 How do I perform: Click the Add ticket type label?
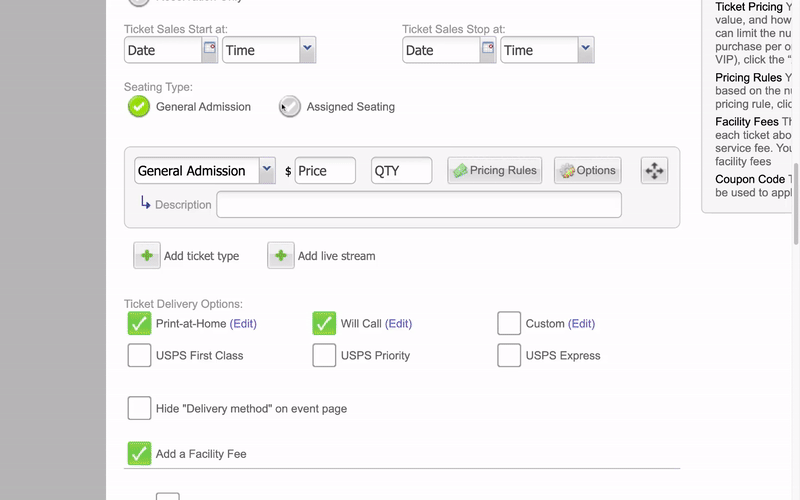[201, 256]
